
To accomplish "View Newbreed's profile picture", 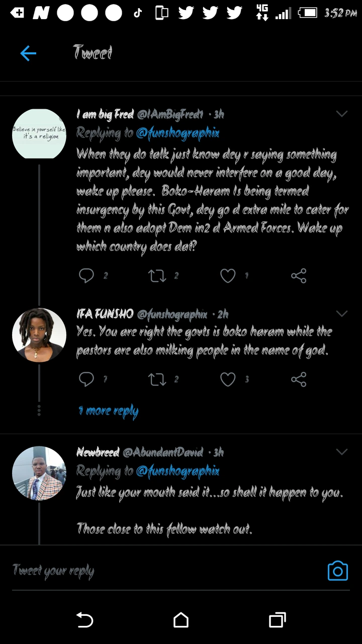I will [x=39, y=473].
